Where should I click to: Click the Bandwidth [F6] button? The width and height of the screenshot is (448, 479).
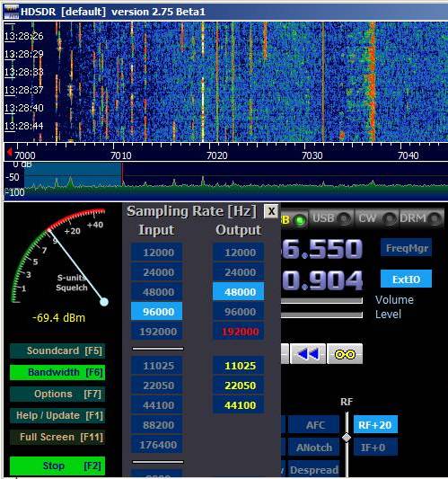tap(57, 372)
